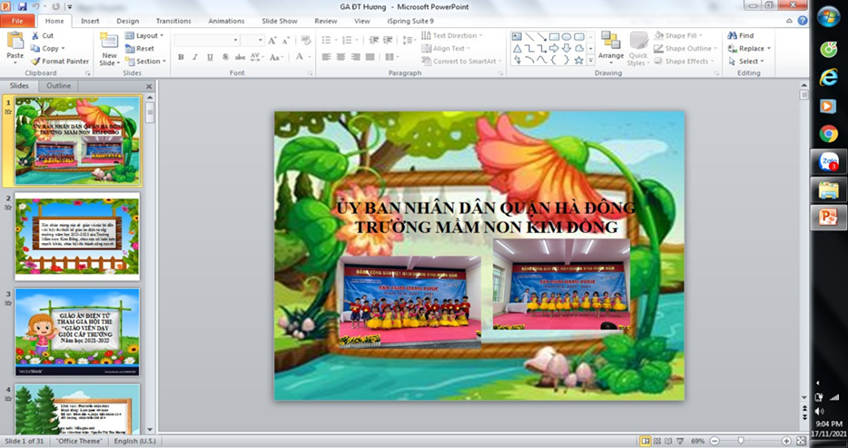Click the Format Painter brush icon

[x=35, y=61]
